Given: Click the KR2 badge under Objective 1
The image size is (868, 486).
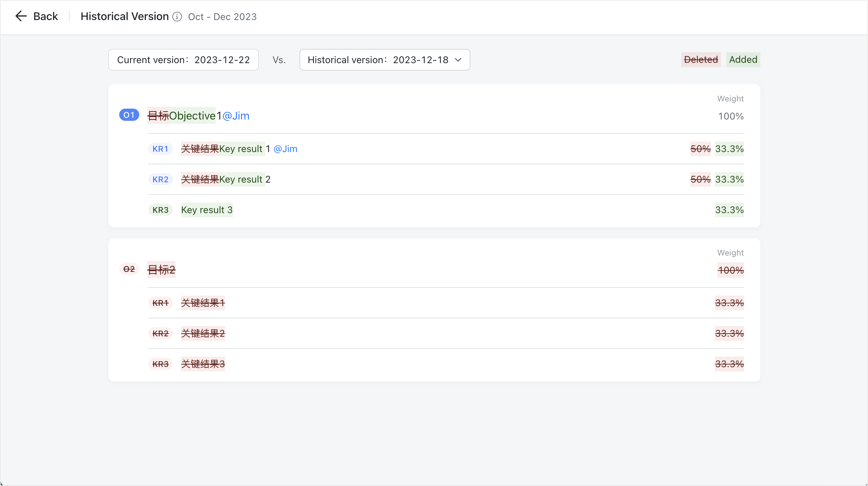Looking at the screenshot, I should (160, 179).
